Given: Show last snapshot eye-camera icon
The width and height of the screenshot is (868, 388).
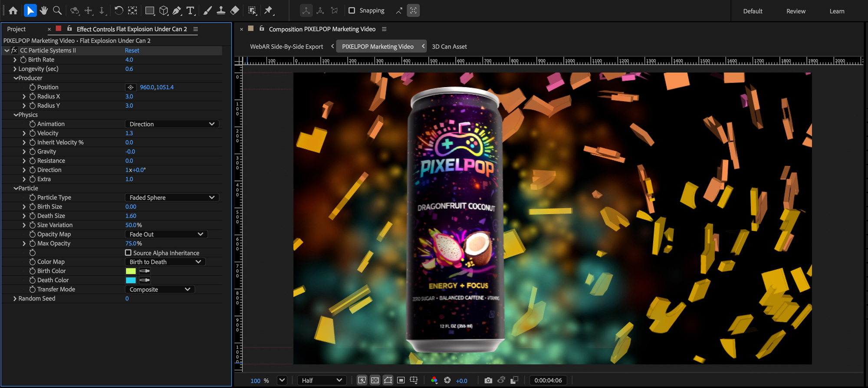Looking at the screenshot, I should 501,380.
